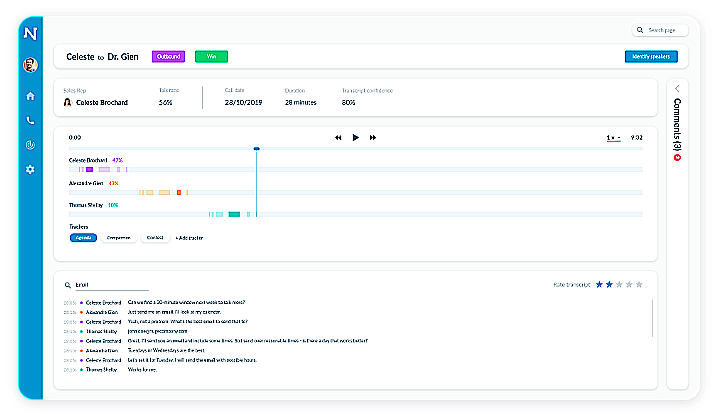Expand the Comments side panel chevron
The image size is (718, 420).
point(677,88)
